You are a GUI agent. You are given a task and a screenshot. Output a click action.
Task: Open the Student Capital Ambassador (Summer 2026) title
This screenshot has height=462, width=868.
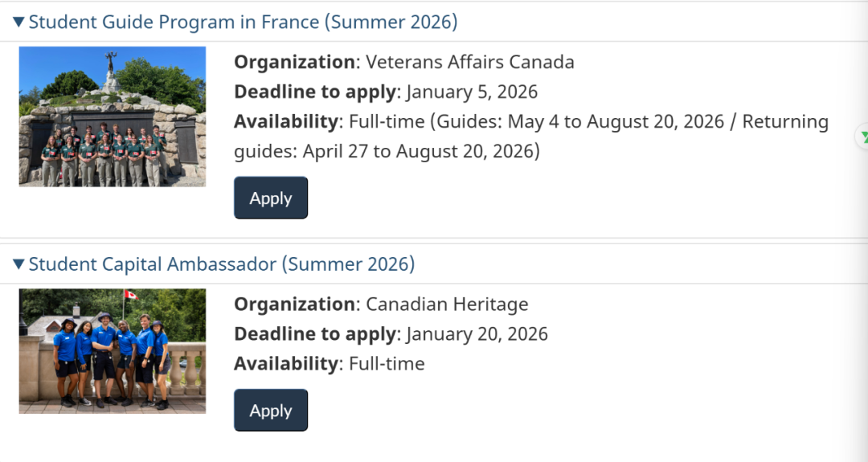(x=222, y=264)
